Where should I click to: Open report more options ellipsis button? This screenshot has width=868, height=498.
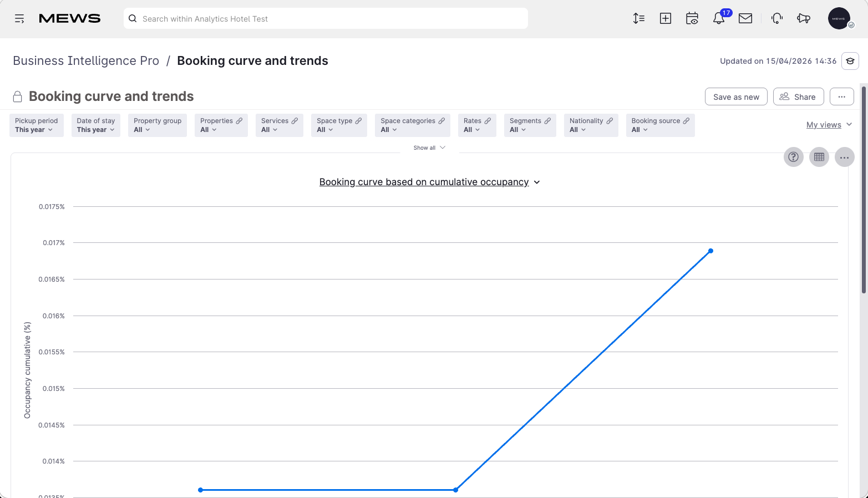click(x=841, y=96)
